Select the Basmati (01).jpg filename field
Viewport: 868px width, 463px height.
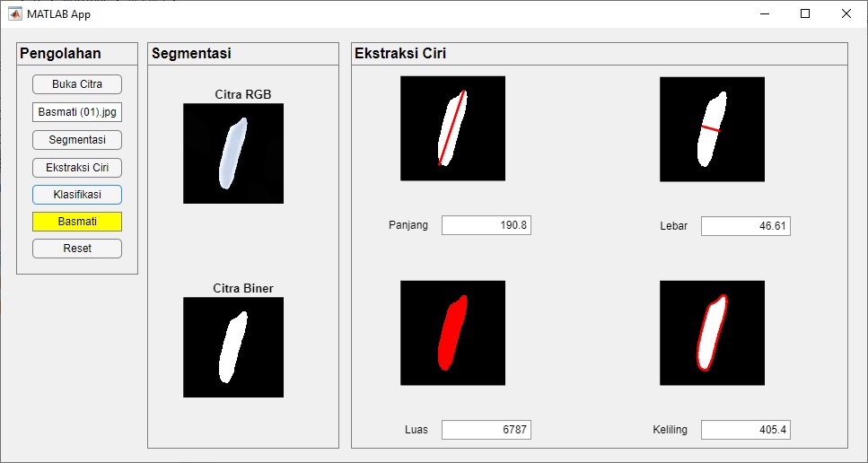tap(77, 112)
